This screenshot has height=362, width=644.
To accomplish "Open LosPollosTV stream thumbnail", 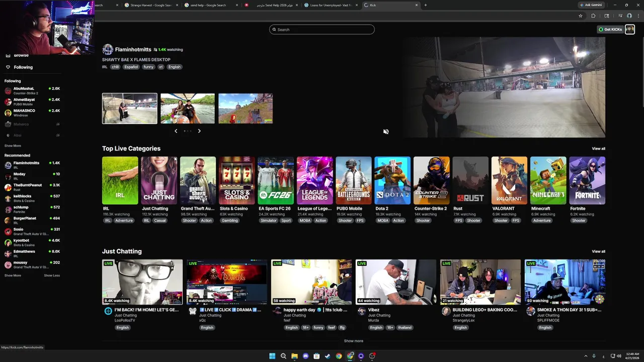I will 142,282.
